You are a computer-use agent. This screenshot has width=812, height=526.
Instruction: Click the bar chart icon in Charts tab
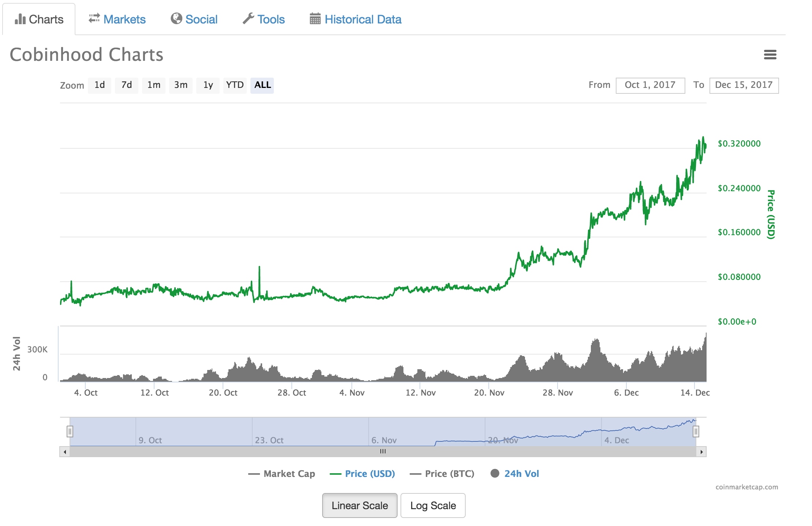point(20,19)
